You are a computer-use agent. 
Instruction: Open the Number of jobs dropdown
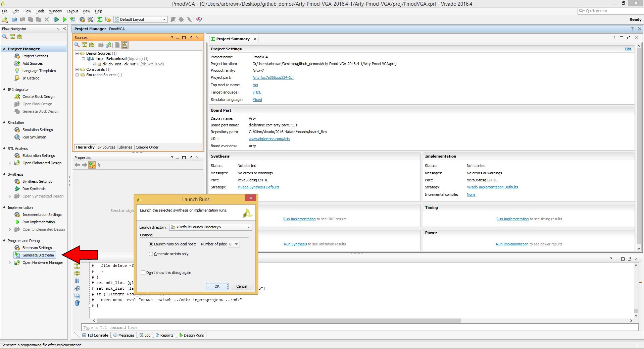tap(234, 244)
